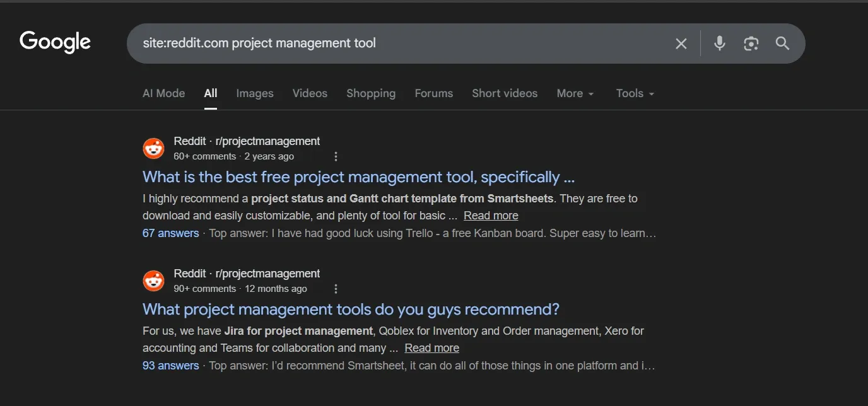868x406 pixels.
Task: Open search by image via the camera icon
Action: click(x=751, y=43)
